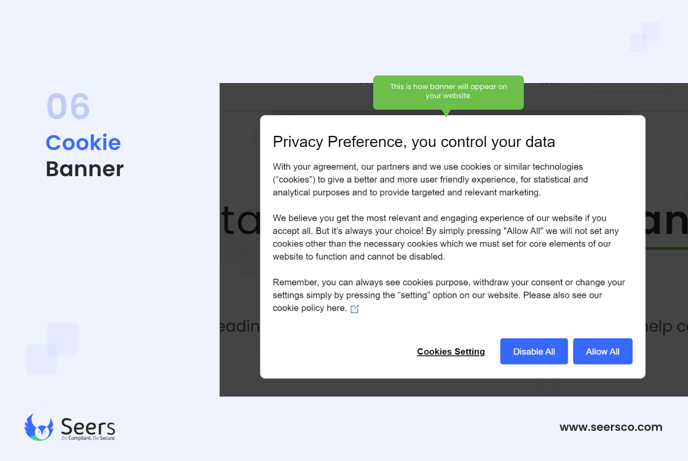Click the Allow All button

tap(602, 351)
